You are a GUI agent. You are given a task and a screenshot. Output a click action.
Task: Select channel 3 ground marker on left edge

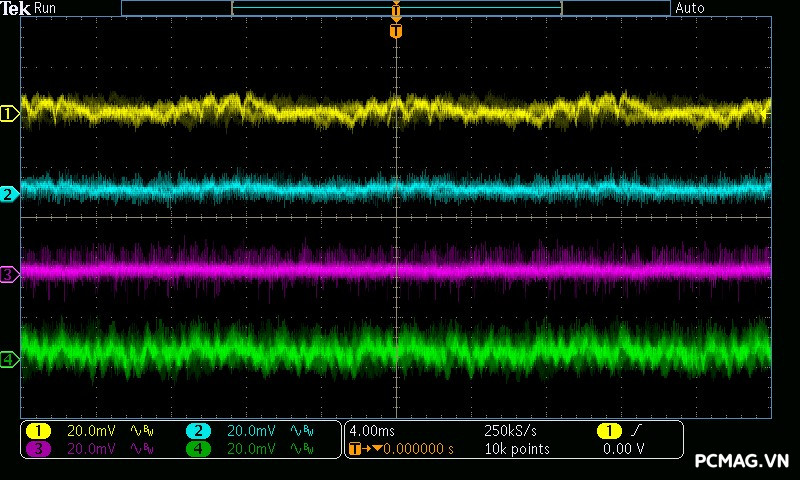click(9, 273)
